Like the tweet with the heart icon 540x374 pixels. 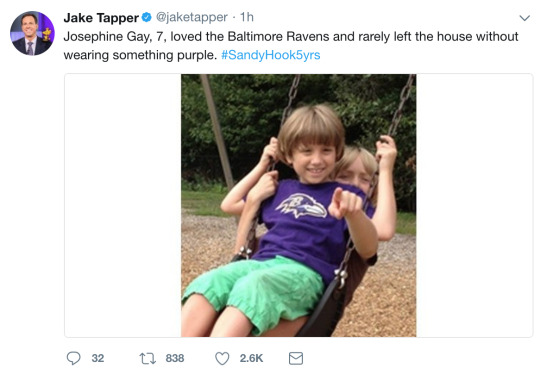click(x=222, y=359)
